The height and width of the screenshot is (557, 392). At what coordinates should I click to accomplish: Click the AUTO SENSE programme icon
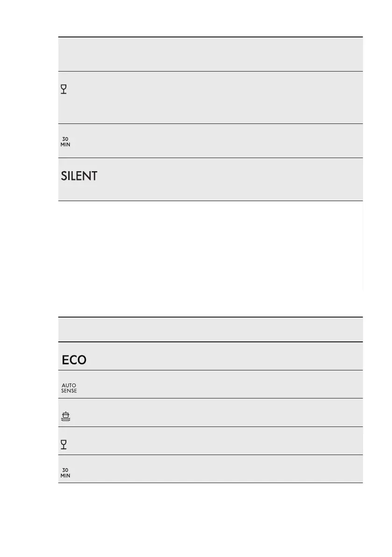(69, 388)
